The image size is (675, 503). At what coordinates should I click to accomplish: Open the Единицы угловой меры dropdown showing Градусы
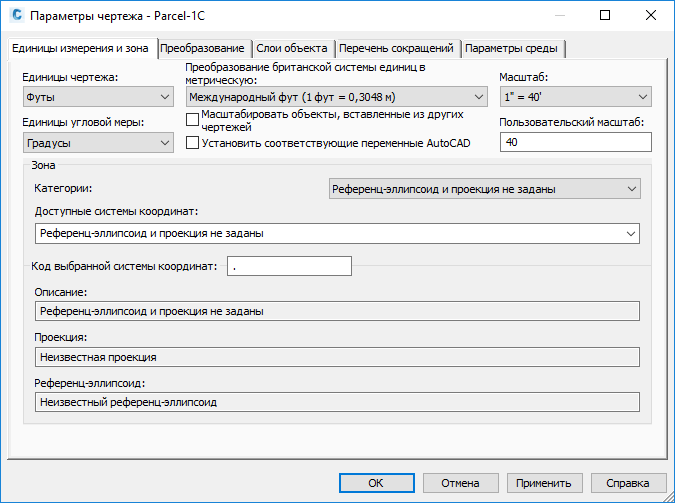tap(98, 143)
